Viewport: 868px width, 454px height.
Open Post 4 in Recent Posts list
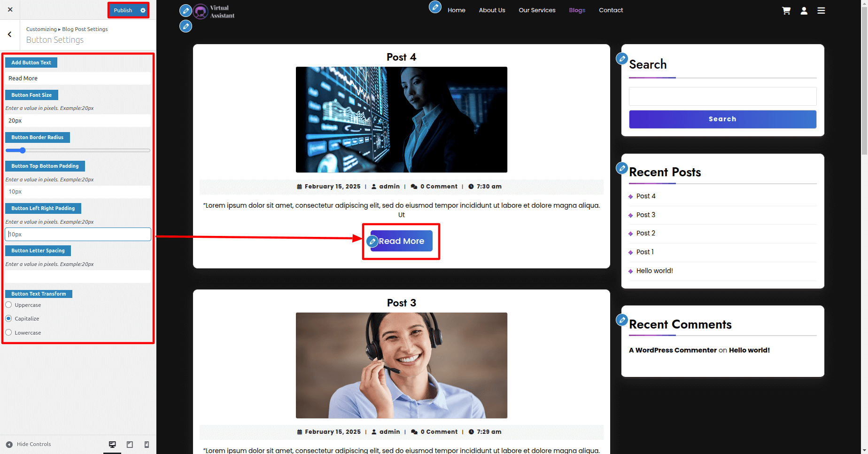click(646, 196)
